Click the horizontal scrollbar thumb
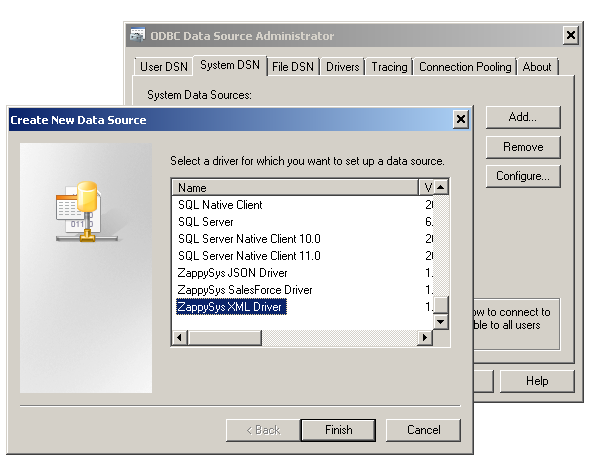 (x=225, y=337)
